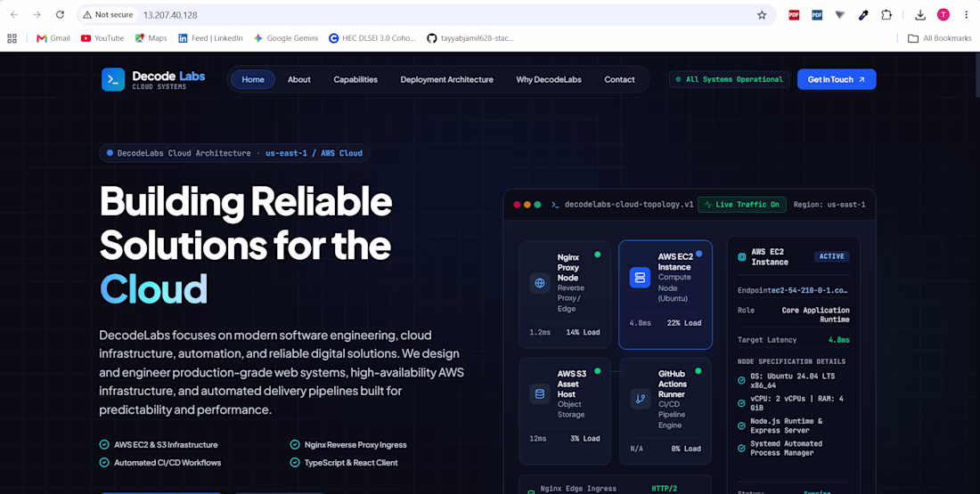Open the tayyabjamil628 GitHub bookmark
Screen dimensions: 980x494
(470, 38)
